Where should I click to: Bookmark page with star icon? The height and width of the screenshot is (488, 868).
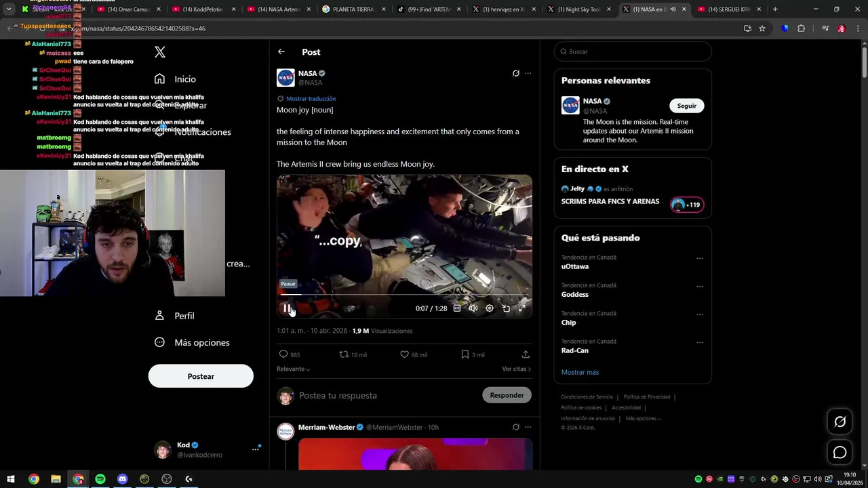pyautogui.click(x=762, y=28)
